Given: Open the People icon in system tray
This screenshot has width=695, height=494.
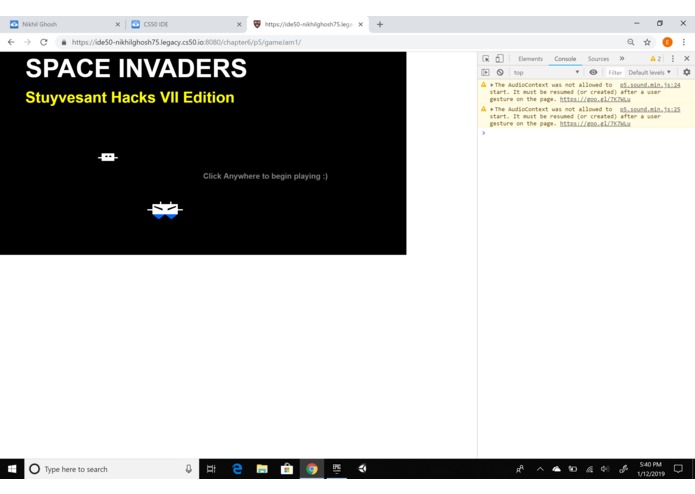Looking at the screenshot, I should pyautogui.click(x=520, y=469).
